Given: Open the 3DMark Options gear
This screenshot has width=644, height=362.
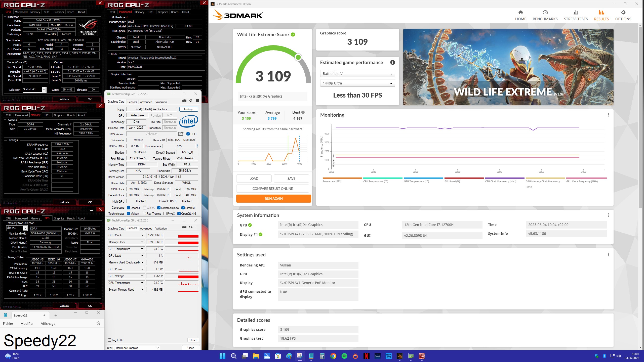Looking at the screenshot, I should (x=623, y=15).
